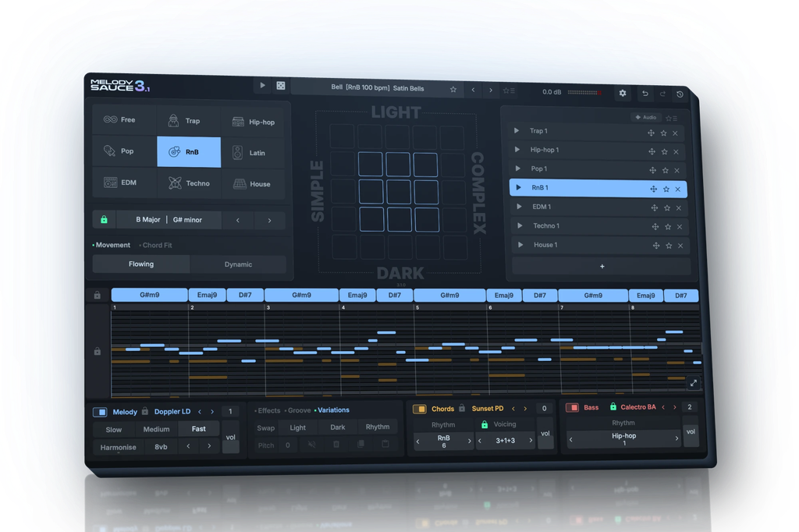
Task: Click the Melody vol slider
Action: pyautogui.click(x=231, y=437)
